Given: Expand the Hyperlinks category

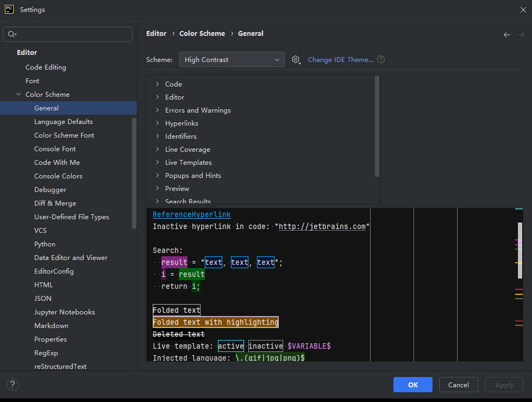Looking at the screenshot, I should coord(157,123).
